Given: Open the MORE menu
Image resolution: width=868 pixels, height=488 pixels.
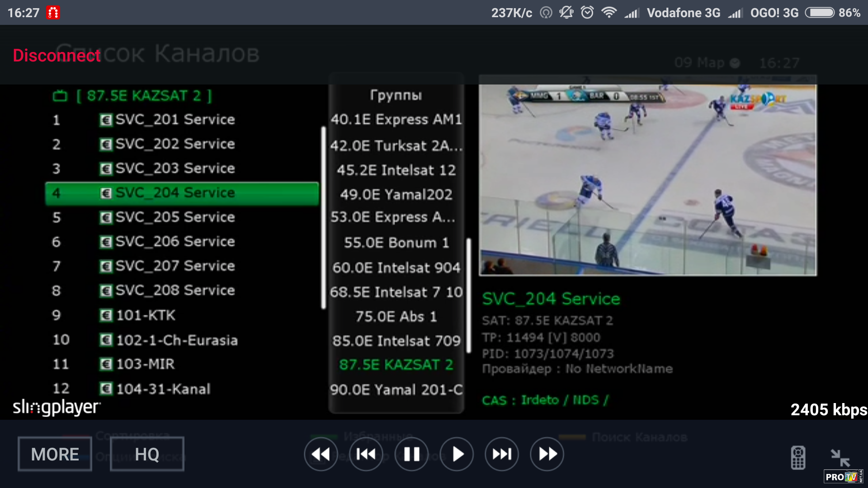Looking at the screenshot, I should (x=55, y=454).
